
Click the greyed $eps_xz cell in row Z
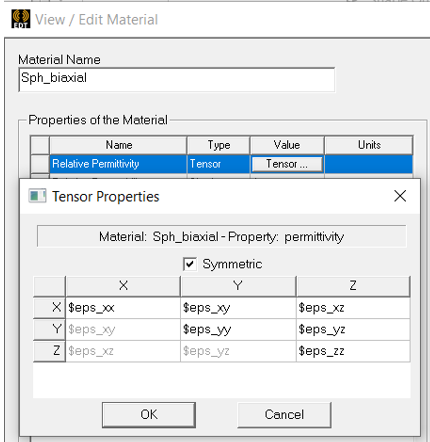point(123,351)
